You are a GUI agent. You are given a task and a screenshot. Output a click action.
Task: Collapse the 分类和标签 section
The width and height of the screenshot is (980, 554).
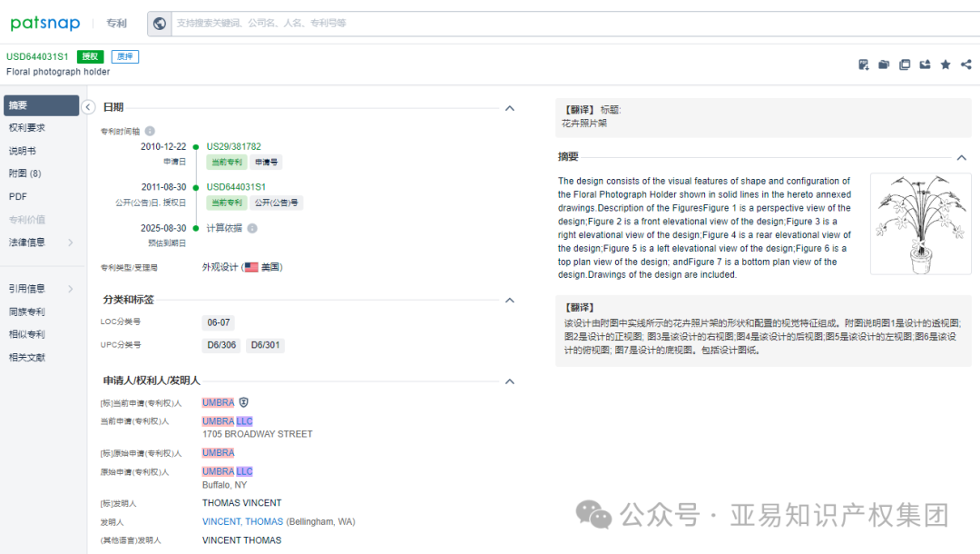[510, 300]
